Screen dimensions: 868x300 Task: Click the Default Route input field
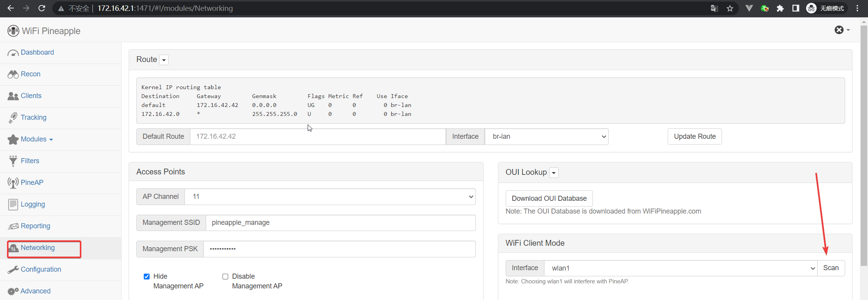318,136
